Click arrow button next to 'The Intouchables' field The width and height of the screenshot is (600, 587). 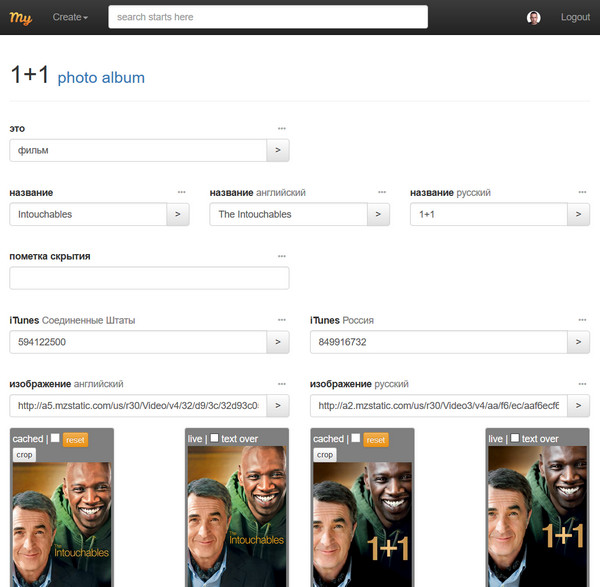pyautogui.click(x=378, y=214)
